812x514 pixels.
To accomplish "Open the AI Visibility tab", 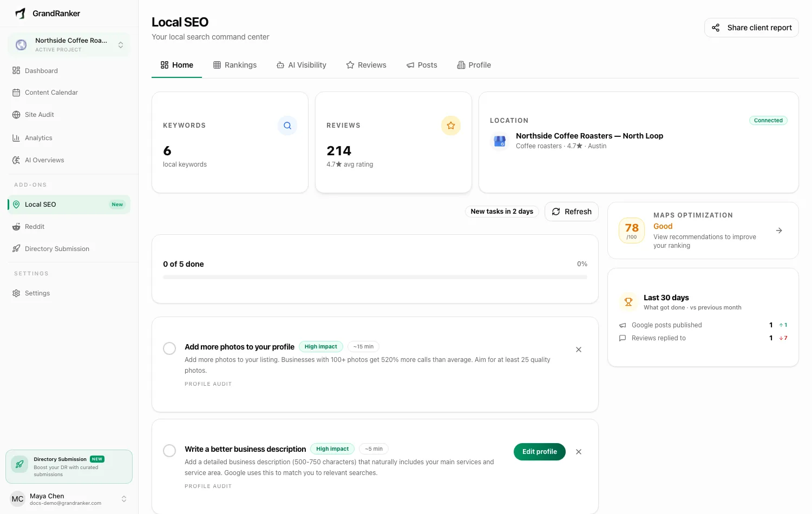I will (x=302, y=65).
